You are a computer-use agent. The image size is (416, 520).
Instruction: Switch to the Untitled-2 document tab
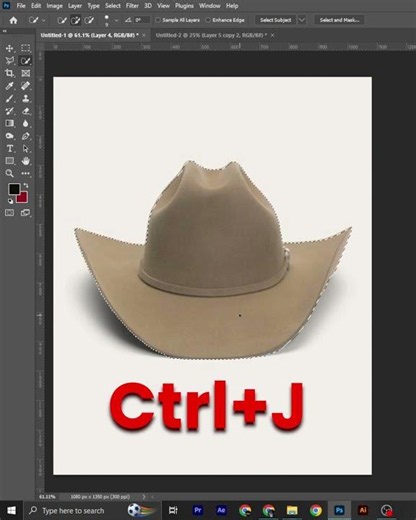coord(211,35)
